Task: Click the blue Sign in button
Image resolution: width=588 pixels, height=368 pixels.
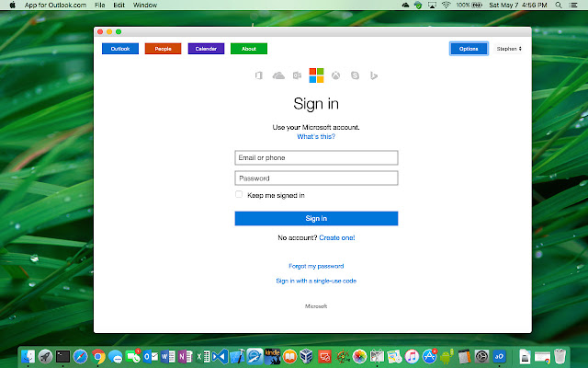Action: (x=316, y=219)
